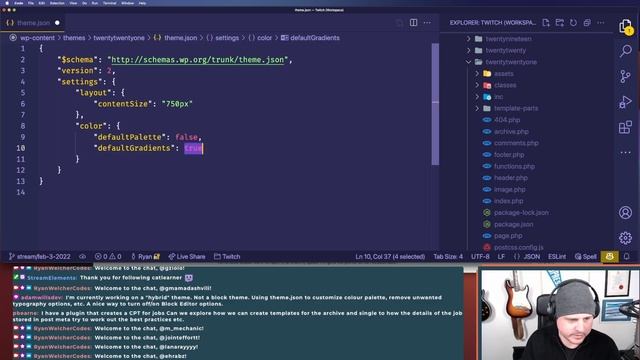Open the Source Control view
The image size is (640, 360).
tap(625, 76)
